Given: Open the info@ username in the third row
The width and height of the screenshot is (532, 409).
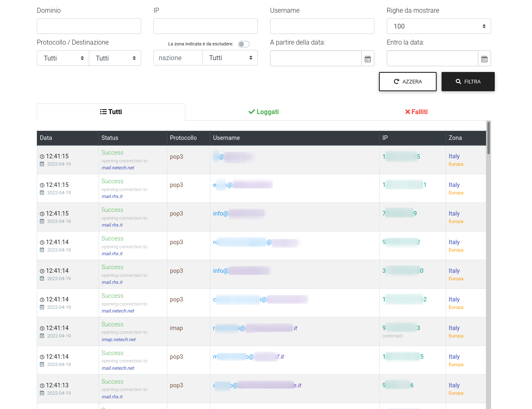Looking at the screenshot, I should click(x=239, y=213).
